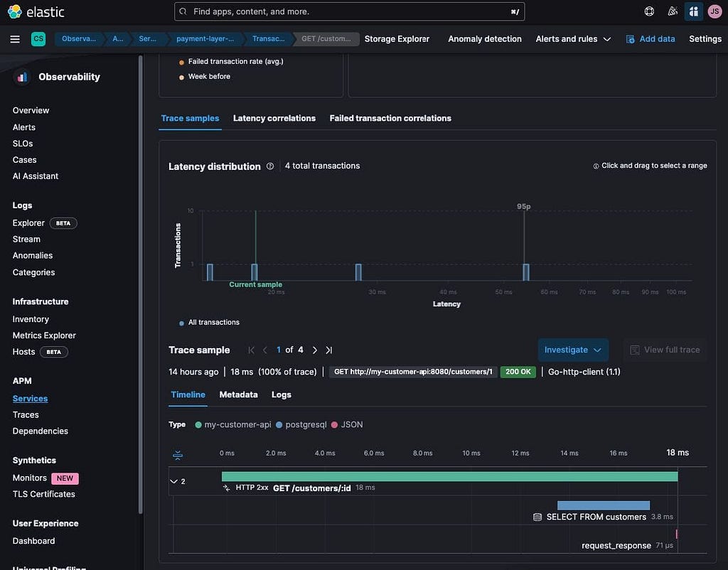Open the Investigate dropdown

tap(572, 350)
